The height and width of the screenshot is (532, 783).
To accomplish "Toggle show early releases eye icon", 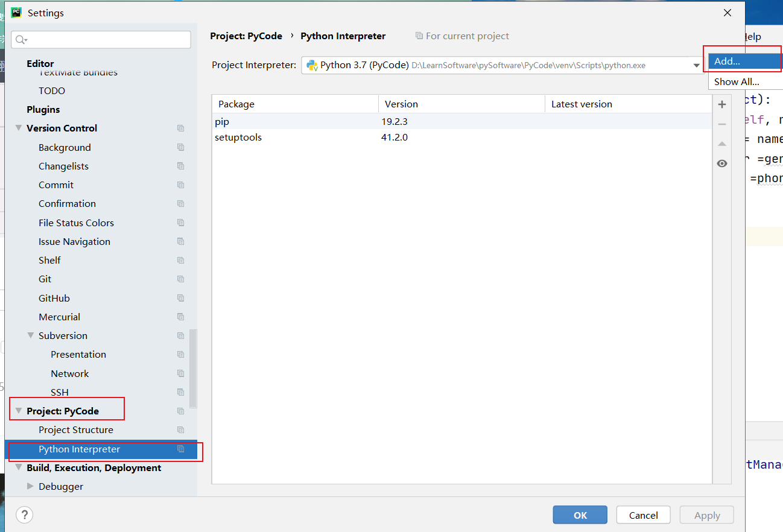I will click(722, 163).
